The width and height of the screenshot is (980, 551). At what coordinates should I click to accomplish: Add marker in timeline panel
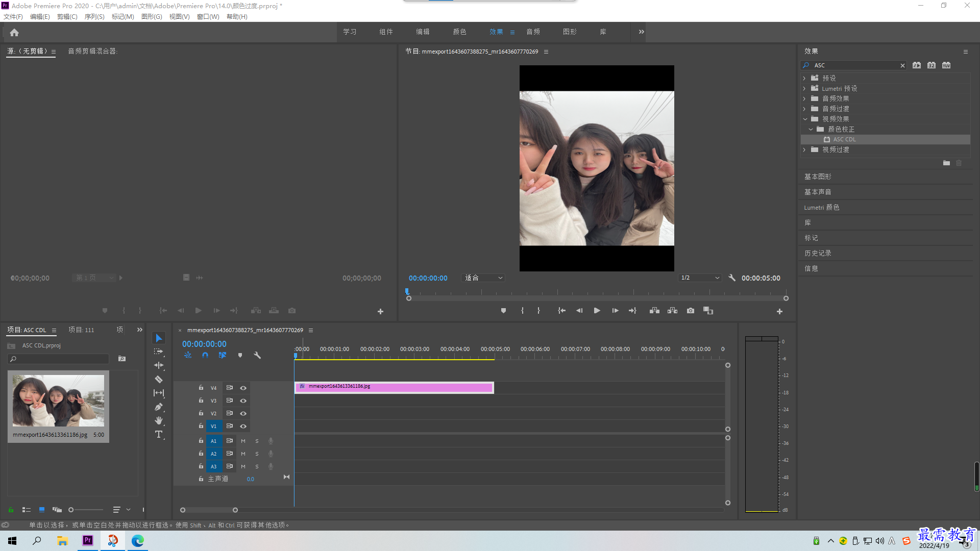pyautogui.click(x=240, y=355)
